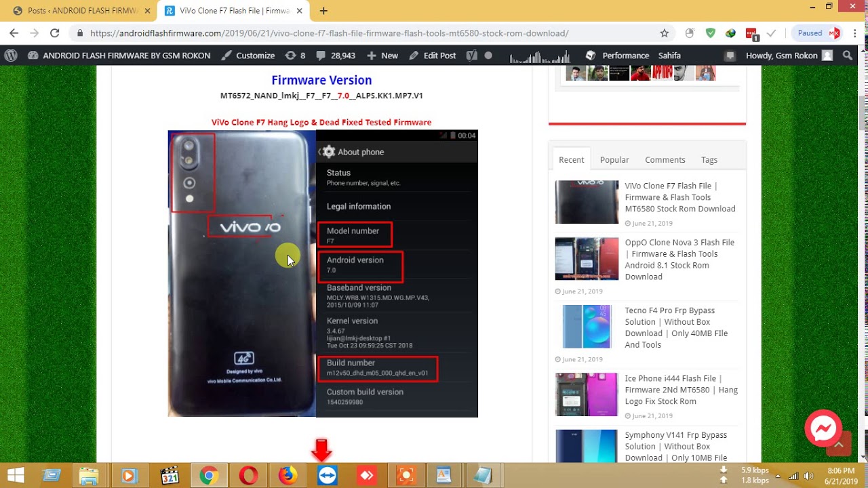
Task: Reload the current page
Action: point(54,33)
